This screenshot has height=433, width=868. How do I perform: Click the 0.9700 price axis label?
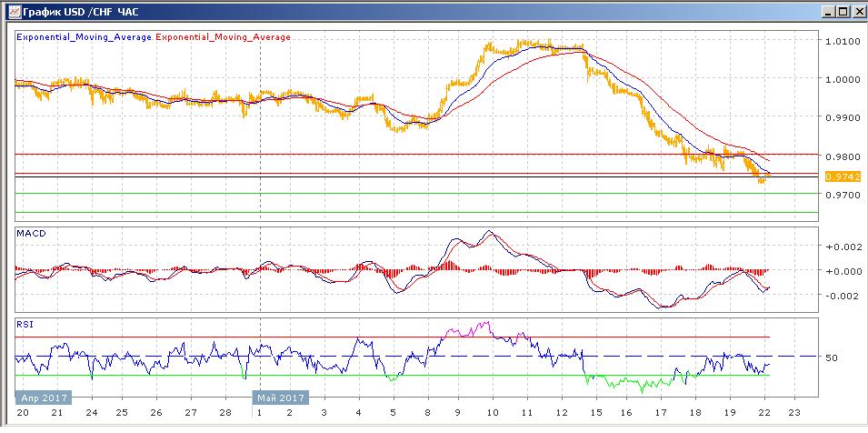click(x=842, y=196)
